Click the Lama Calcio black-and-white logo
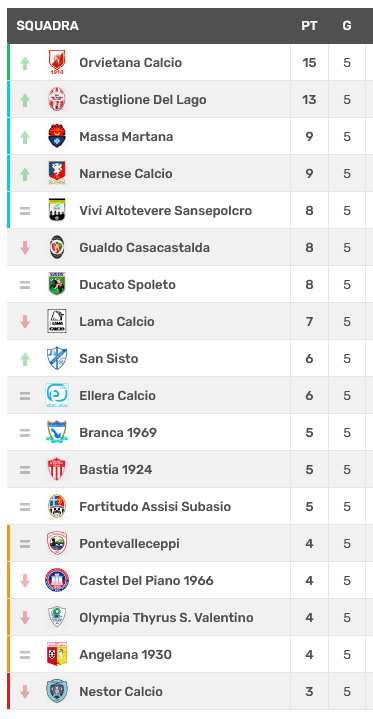This screenshot has width=373, height=719. (x=57, y=321)
